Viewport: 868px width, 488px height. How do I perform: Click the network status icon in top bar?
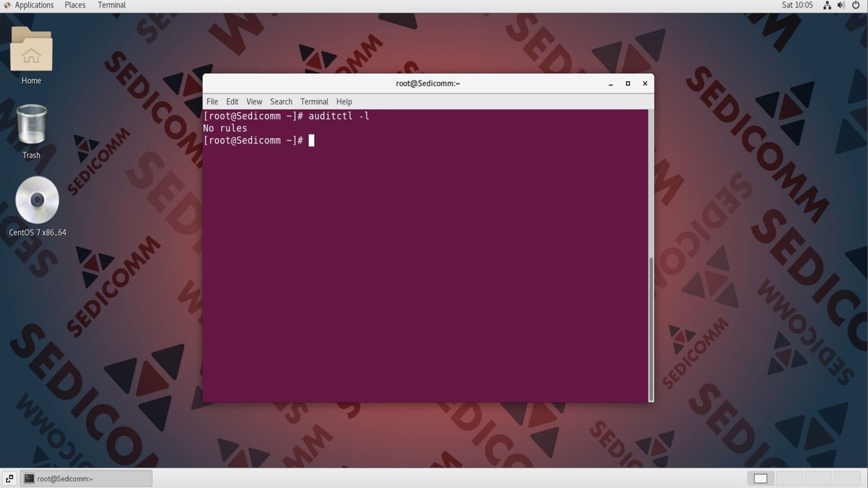pos(827,5)
